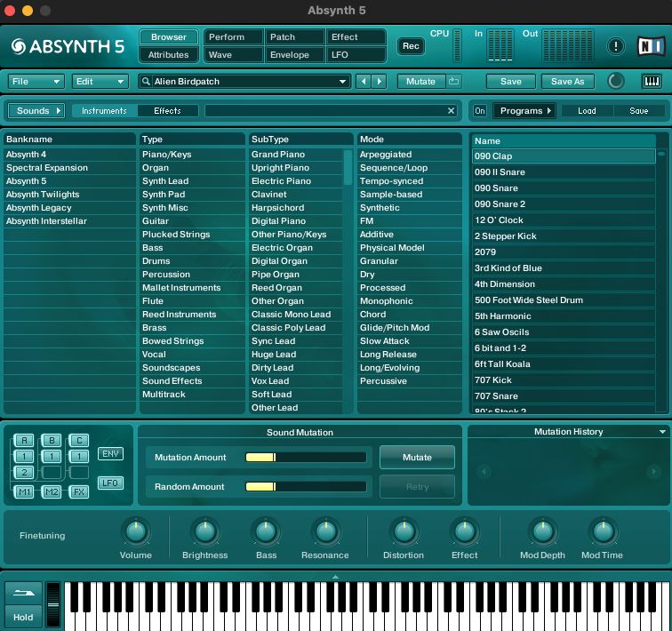The image size is (672, 631).
Task: Go to previous preset with left arrow
Action: tap(363, 82)
